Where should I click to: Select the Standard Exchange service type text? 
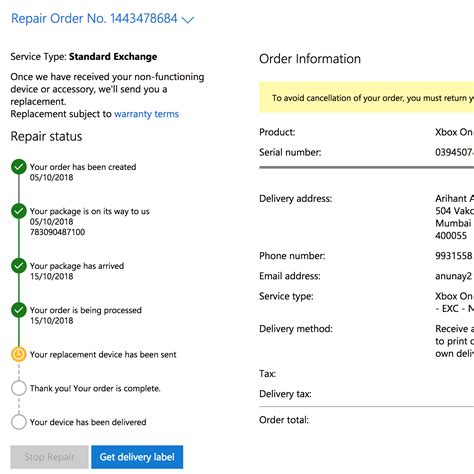click(113, 57)
